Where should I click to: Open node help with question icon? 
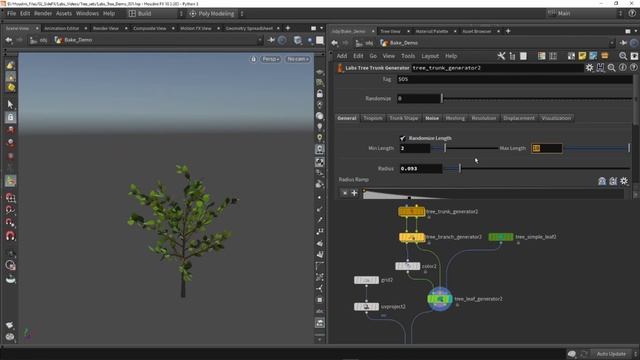point(633,68)
